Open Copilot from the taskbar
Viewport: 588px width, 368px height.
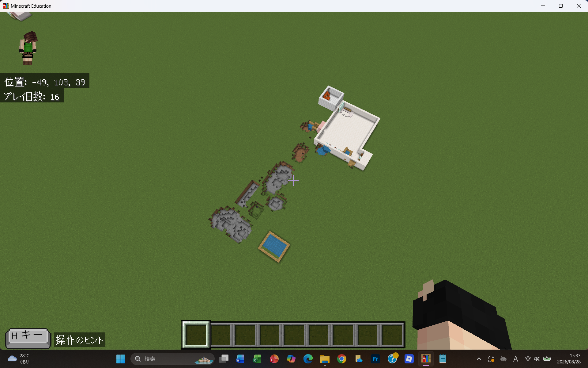(291, 359)
